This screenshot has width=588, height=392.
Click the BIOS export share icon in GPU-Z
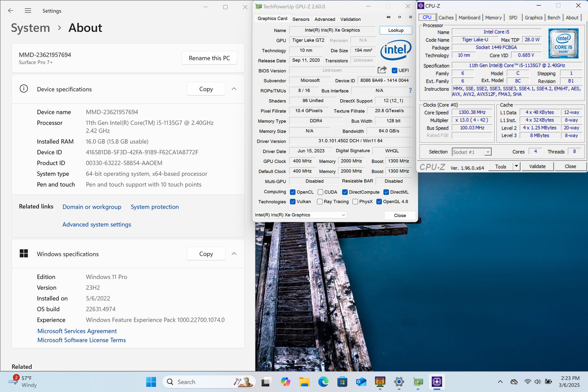[382, 70]
